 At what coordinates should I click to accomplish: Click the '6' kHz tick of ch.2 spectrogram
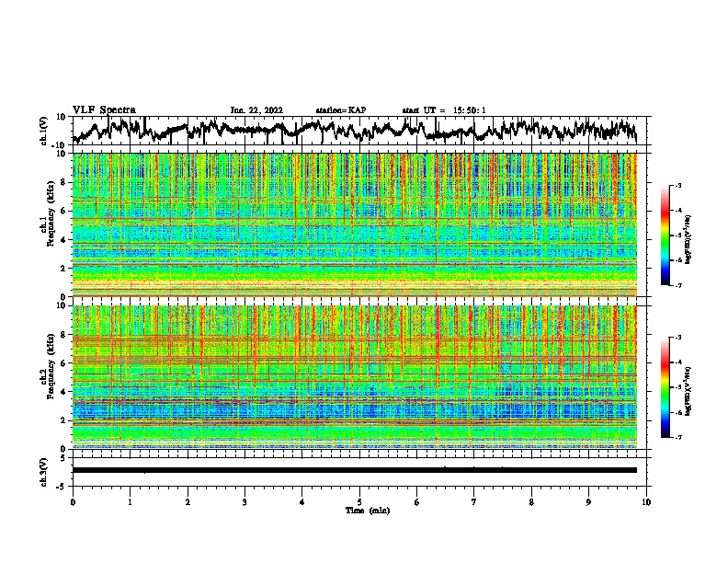pos(63,363)
